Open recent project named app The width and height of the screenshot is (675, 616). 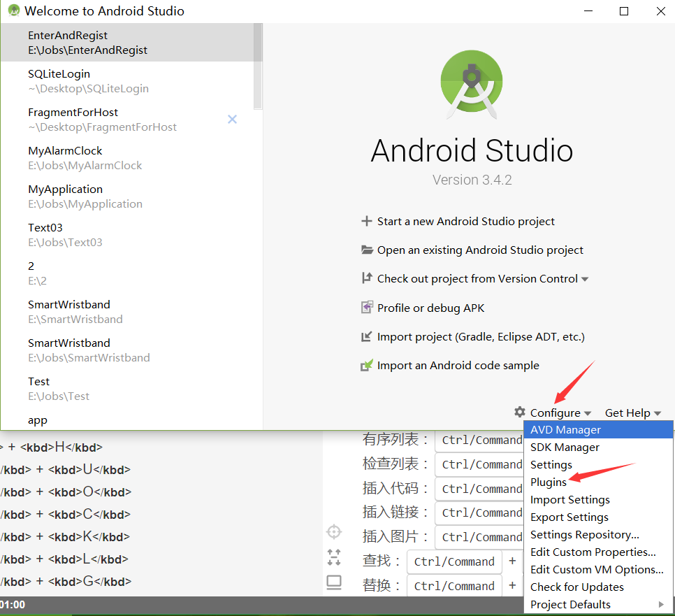tap(127, 420)
